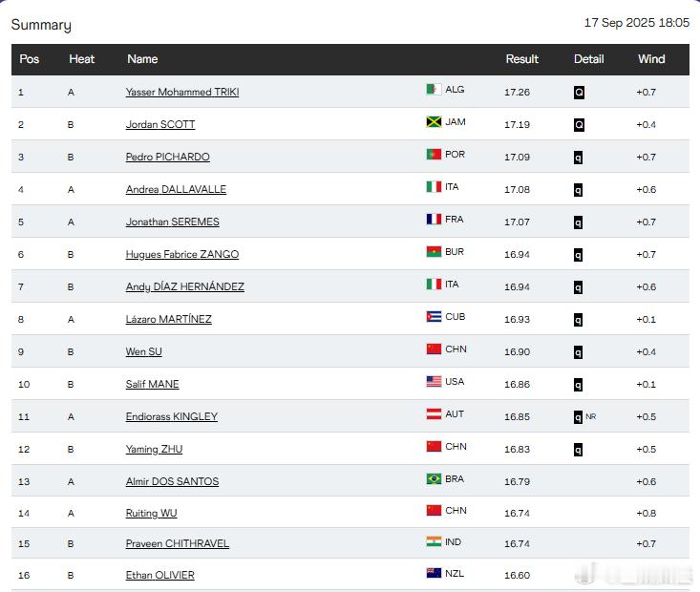Click the Result column header
Screen dimensions: 700x592
coord(521,59)
